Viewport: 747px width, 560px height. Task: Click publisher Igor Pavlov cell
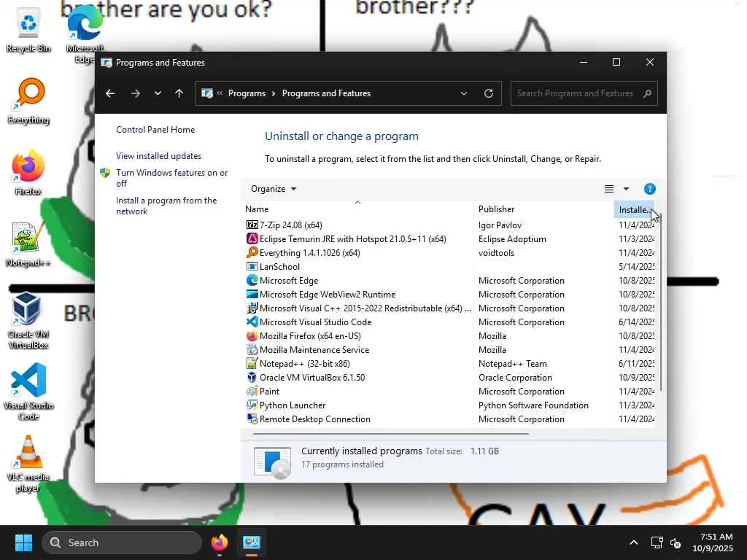500,225
